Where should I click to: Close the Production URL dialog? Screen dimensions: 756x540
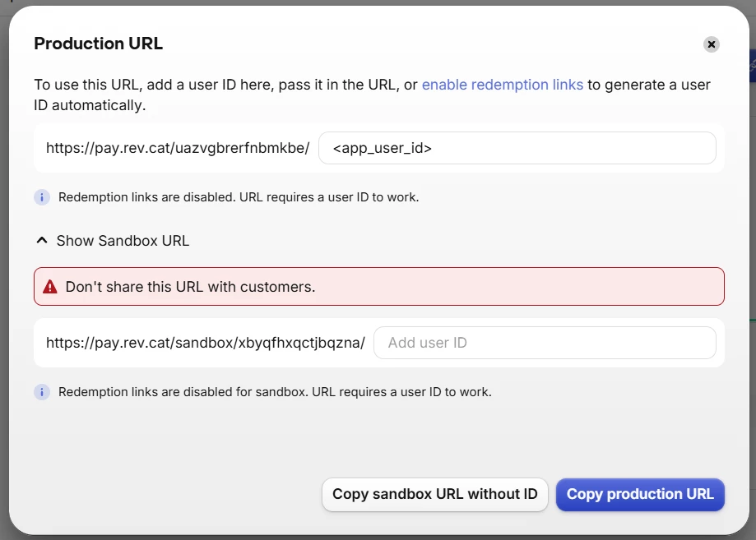point(712,44)
